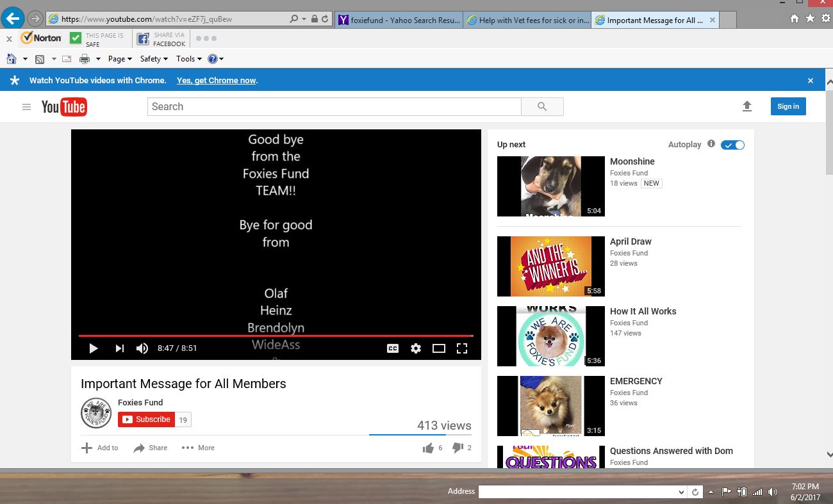
Task: Click the Yes, get Chrome now link
Action: tap(217, 81)
